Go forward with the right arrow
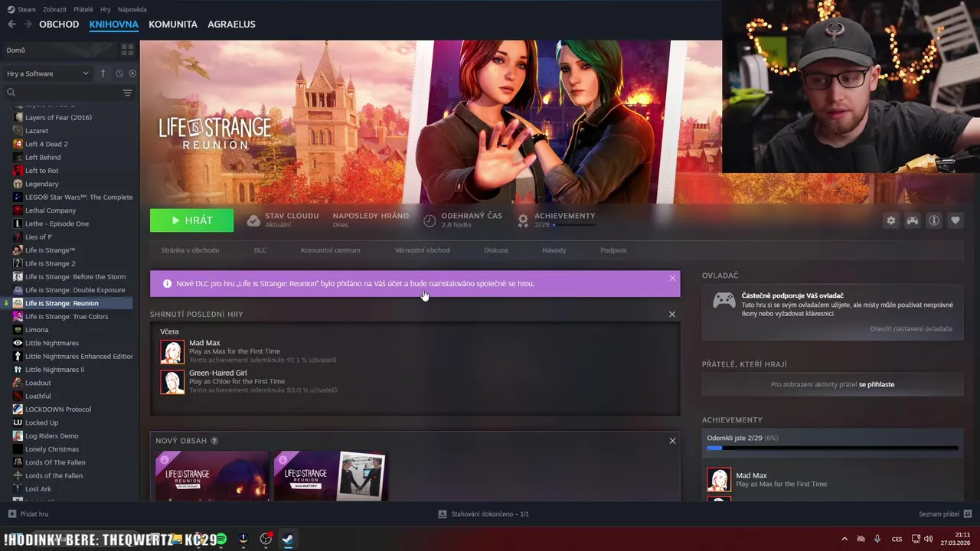This screenshot has width=980, height=551. tap(28, 24)
